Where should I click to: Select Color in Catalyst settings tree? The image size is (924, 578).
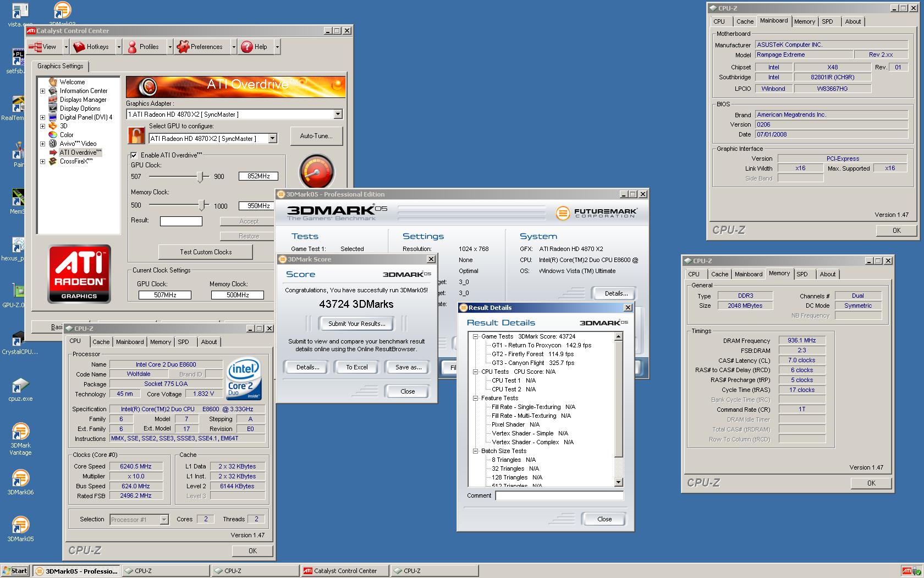click(x=67, y=135)
